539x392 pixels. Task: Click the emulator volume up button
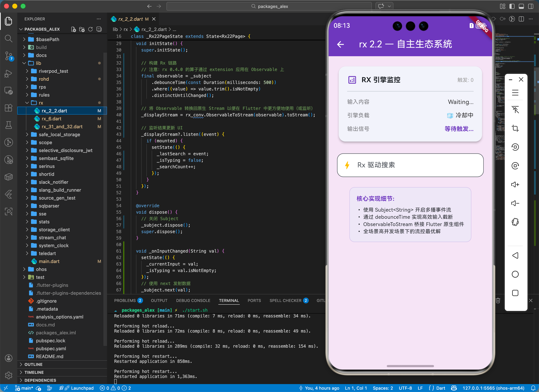[x=515, y=184]
